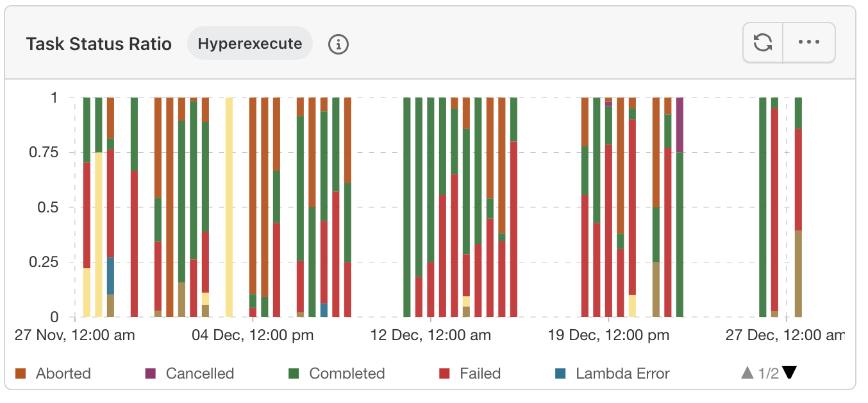Click the purple Cancelled legend square
868x403 pixels.
click(151, 373)
